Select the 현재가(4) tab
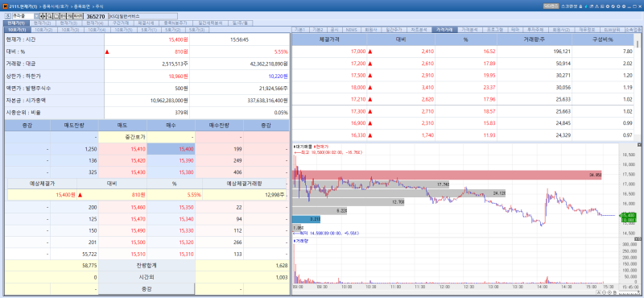 (95, 23)
